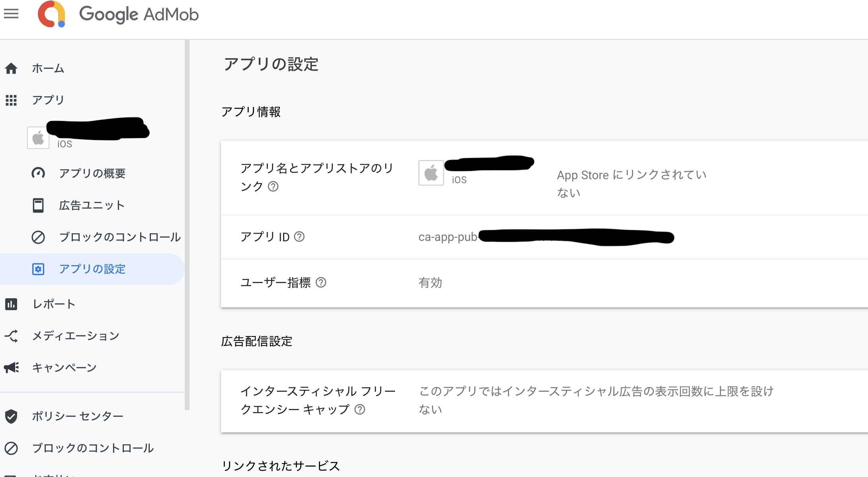This screenshot has width=868, height=477.
Task: Click help icon beside ユーザー指標
Action: (321, 283)
